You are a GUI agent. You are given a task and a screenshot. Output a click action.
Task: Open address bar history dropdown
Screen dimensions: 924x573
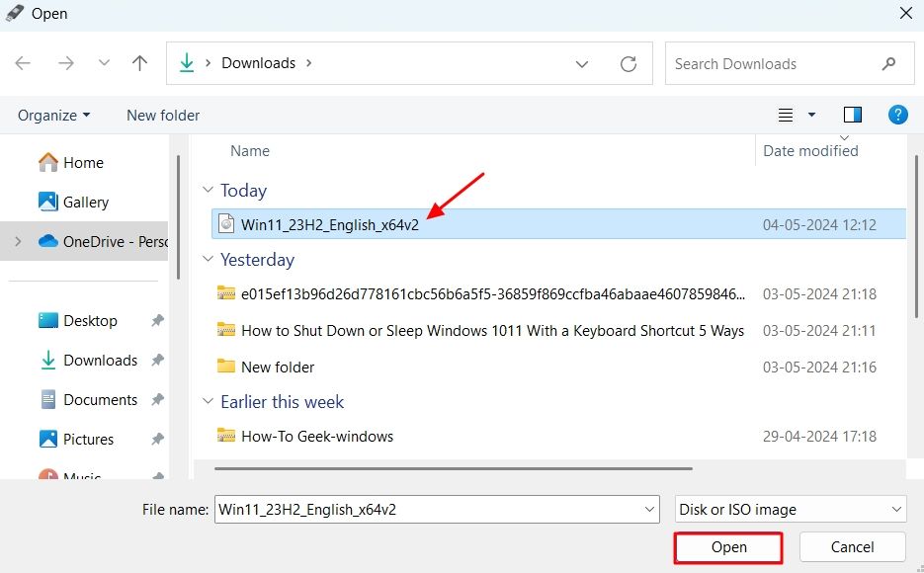coord(582,63)
